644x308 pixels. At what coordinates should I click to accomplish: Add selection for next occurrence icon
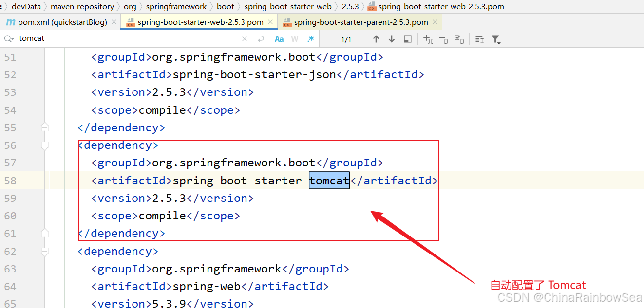(428, 39)
